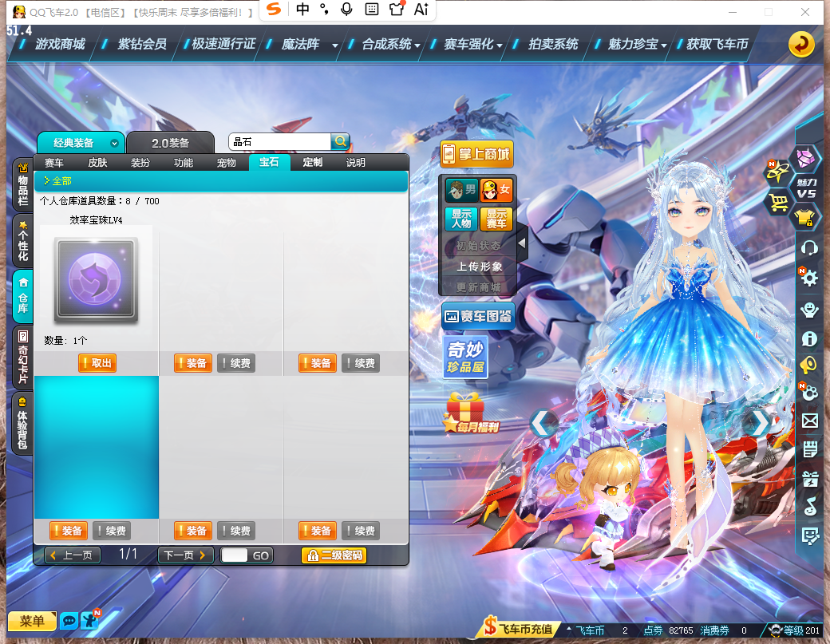830x644 pixels.
Task: Switch to the 装扮 tab
Action: pos(140,163)
